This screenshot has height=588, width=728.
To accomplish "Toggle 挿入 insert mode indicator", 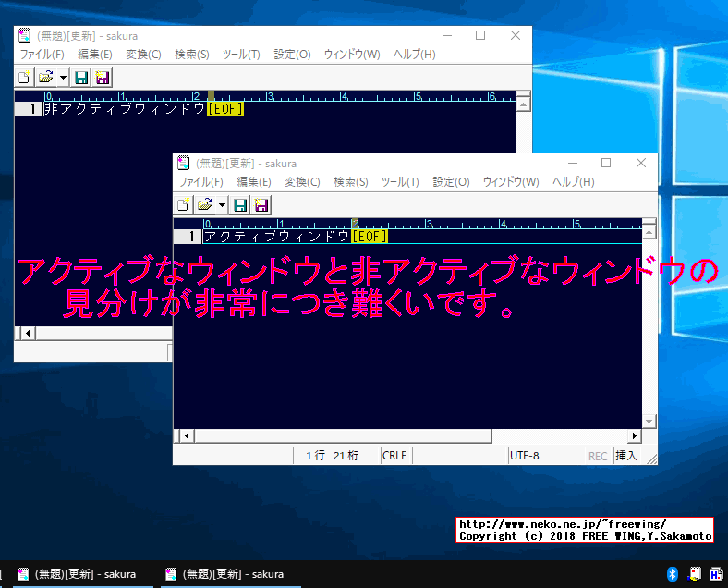I will click(x=625, y=456).
